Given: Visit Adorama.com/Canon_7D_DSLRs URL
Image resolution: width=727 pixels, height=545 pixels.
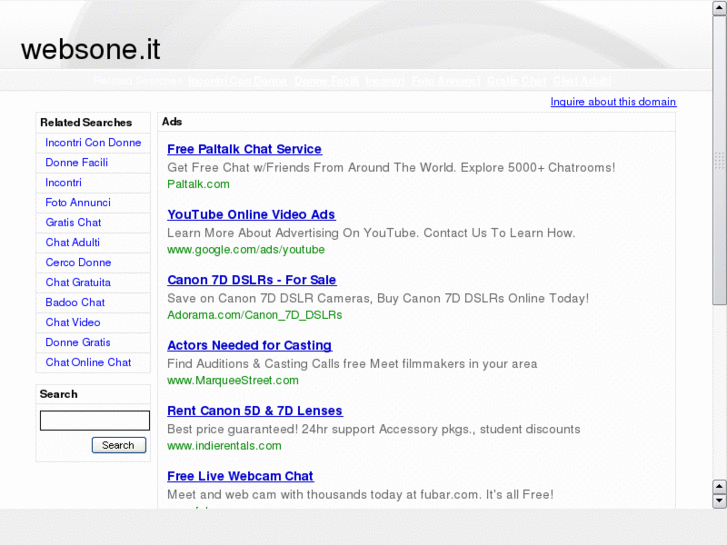Looking at the screenshot, I should [x=255, y=315].
